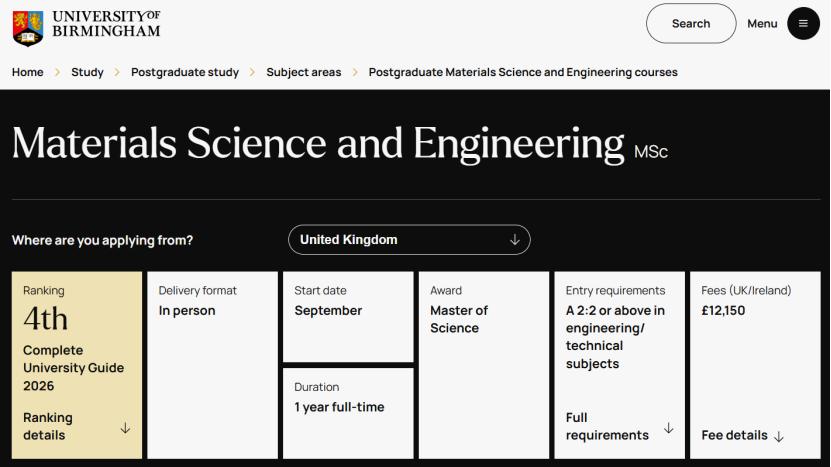Click the breadcrumb chevron after Subject areas
831x467 pixels.
355,73
